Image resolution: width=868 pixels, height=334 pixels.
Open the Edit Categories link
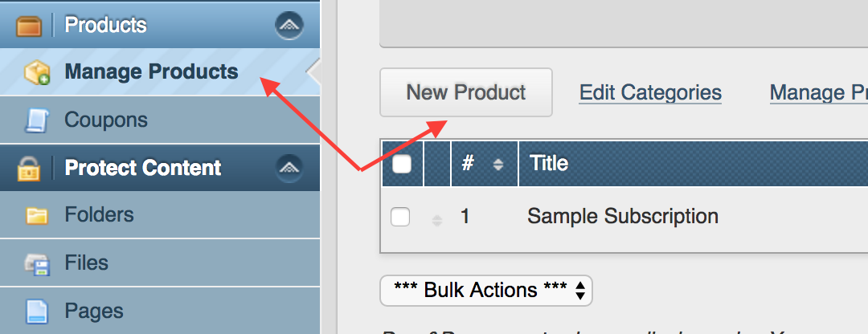pos(650,93)
